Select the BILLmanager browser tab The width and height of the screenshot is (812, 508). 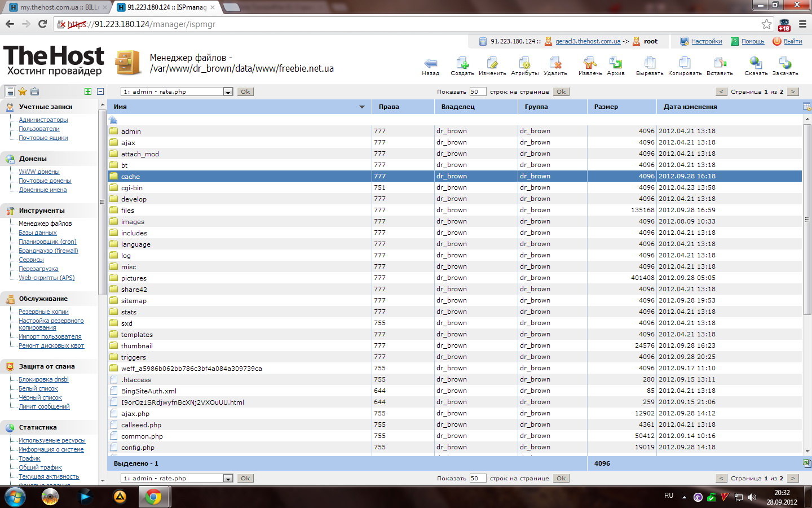[56, 7]
